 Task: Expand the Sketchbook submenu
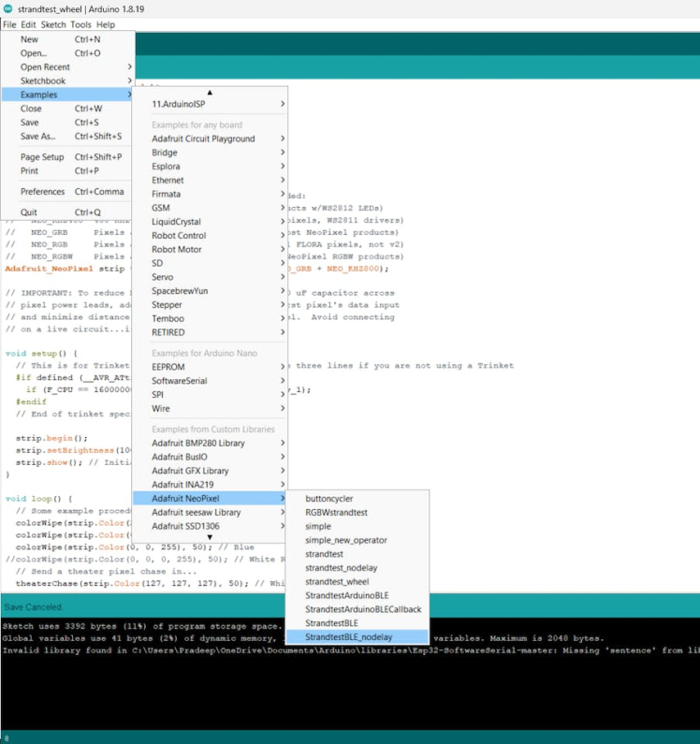click(43, 80)
